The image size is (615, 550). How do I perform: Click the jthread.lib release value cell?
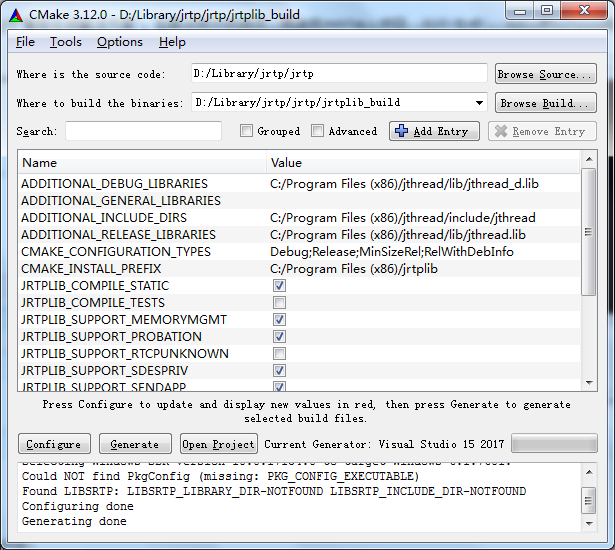coord(398,235)
